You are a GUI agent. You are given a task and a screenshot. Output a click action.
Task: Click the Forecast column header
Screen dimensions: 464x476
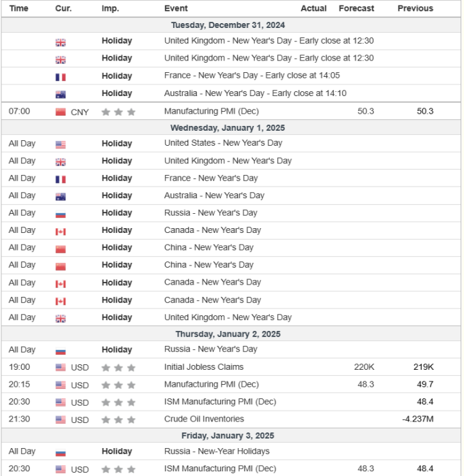(x=356, y=8)
